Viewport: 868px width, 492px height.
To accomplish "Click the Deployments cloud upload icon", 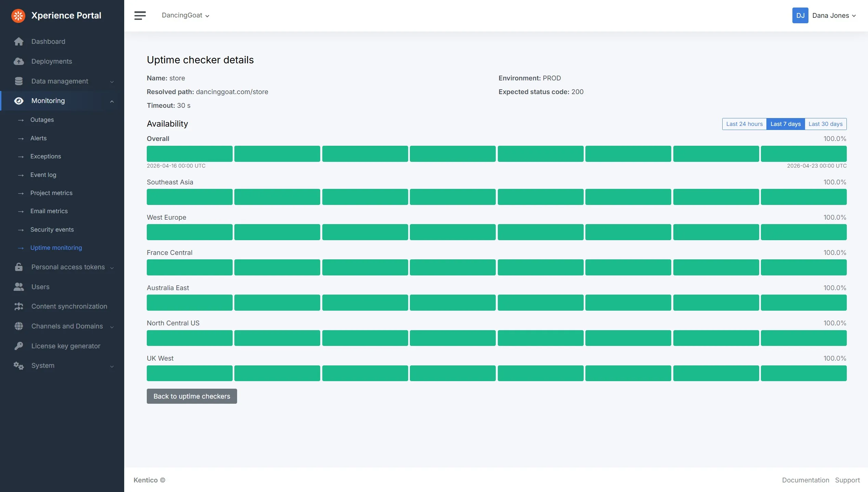I will point(19,61).
